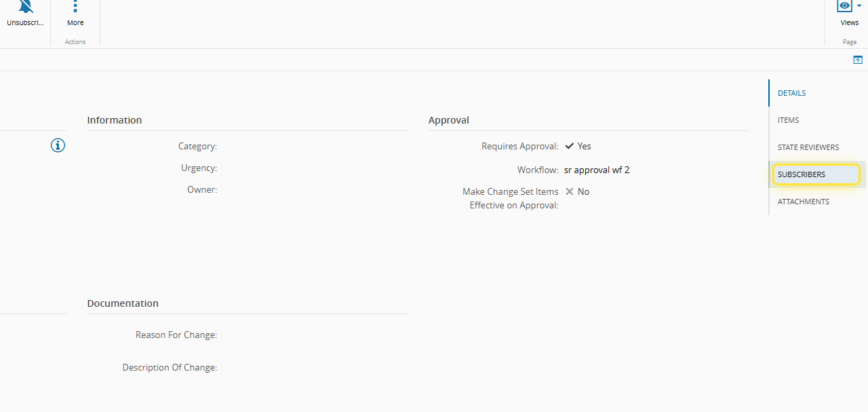Click the Documentation section header
Viewport: 868px width, 412px height.
click(x=123, y=303)
